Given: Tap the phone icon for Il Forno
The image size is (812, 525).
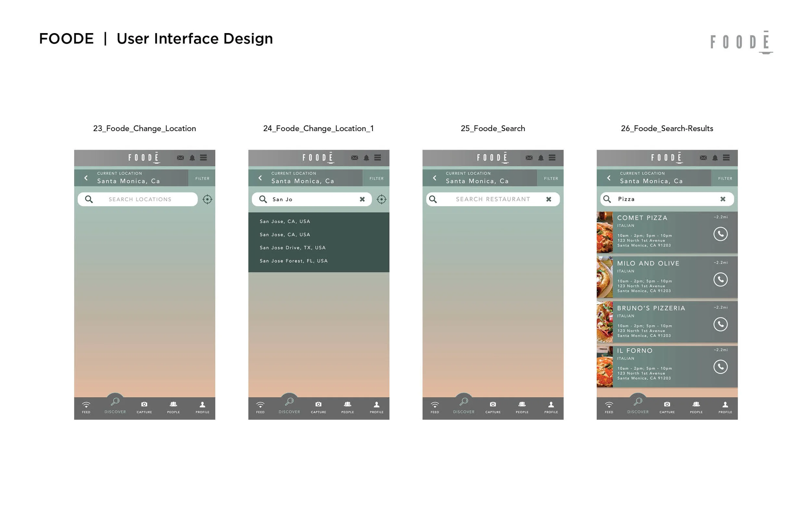Looking at the screenshot, I should pyautogui.click(x=720, y=367).
